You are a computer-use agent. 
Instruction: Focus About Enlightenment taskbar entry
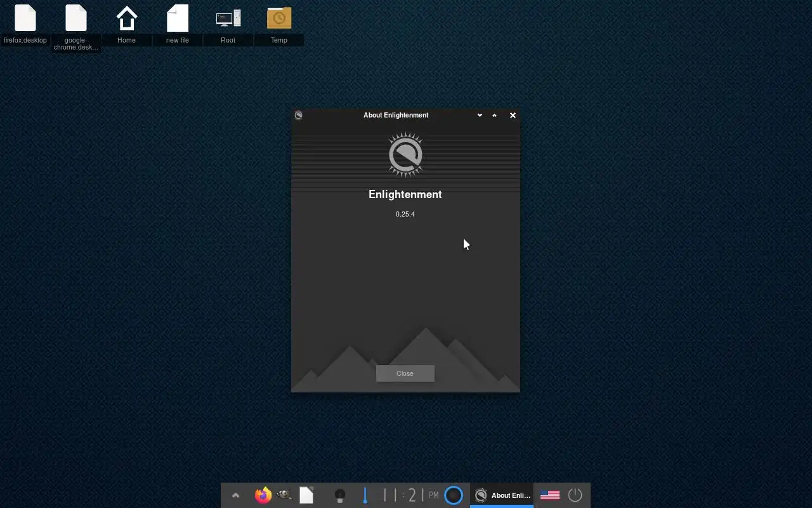[x=502, y=495]
